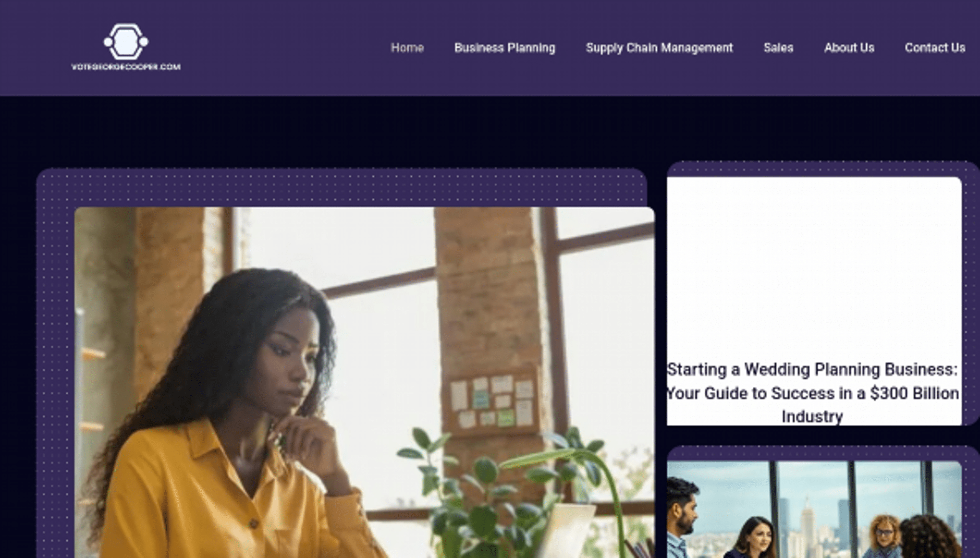Click the dotted purple border of the featured card
Image resolution: width=980 pixels, height=558 pixels.
[341, 188]
